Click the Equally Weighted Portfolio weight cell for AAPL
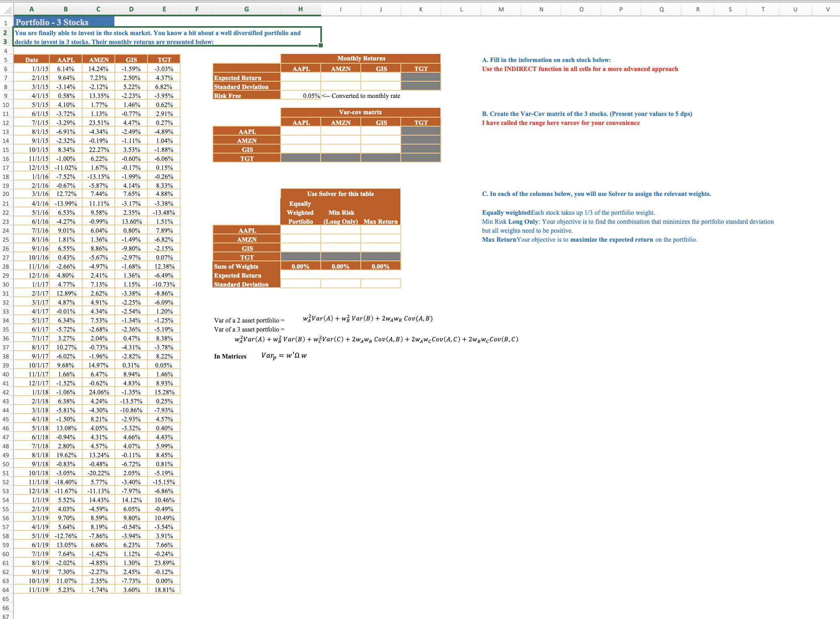This screenshot has width=840, height=619. pos(301,229)
